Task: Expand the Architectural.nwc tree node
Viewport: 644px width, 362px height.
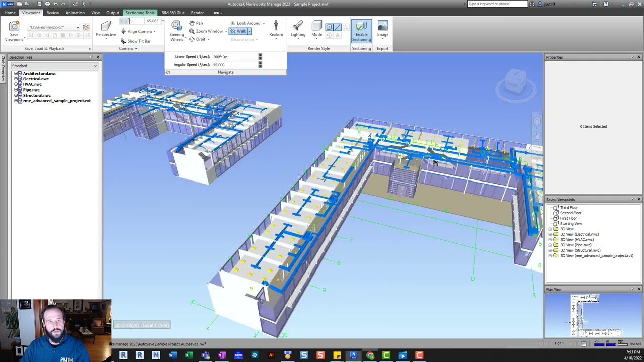Action: coord(16,74)
